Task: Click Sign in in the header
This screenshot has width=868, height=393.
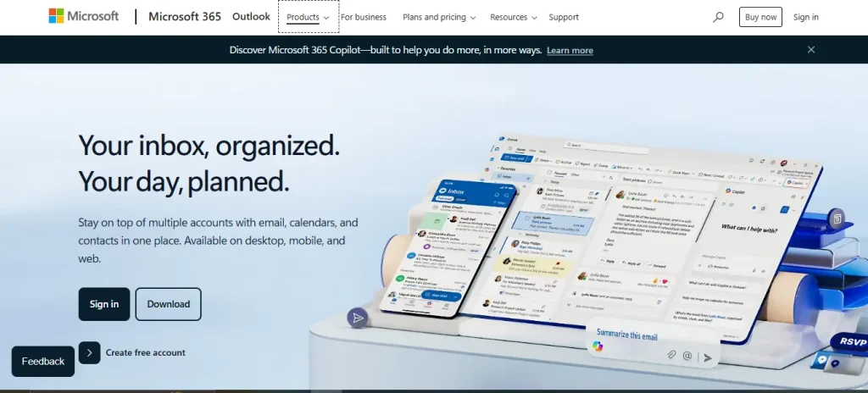Action: point(805,17)
